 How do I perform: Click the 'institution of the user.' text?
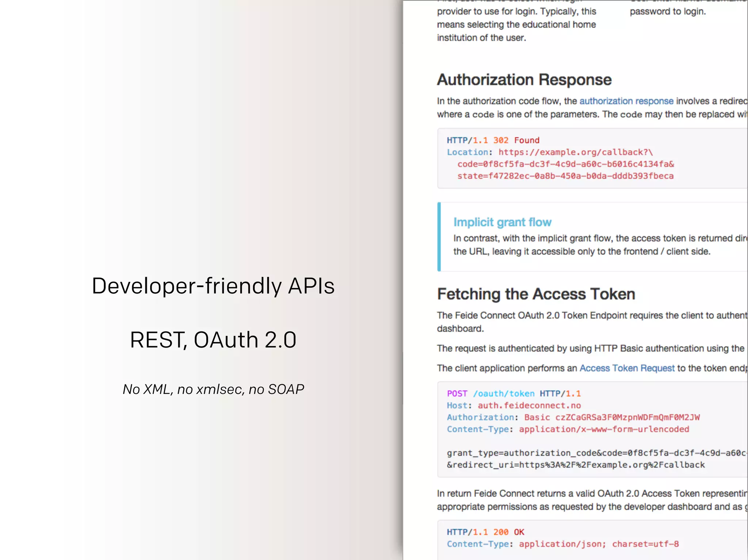[481, 38]
